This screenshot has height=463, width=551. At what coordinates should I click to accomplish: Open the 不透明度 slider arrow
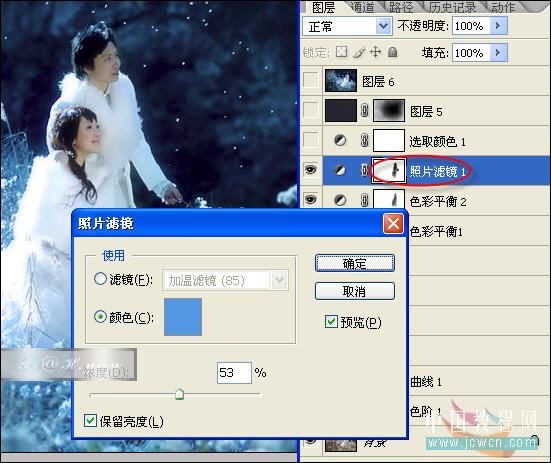pos(498,26)
